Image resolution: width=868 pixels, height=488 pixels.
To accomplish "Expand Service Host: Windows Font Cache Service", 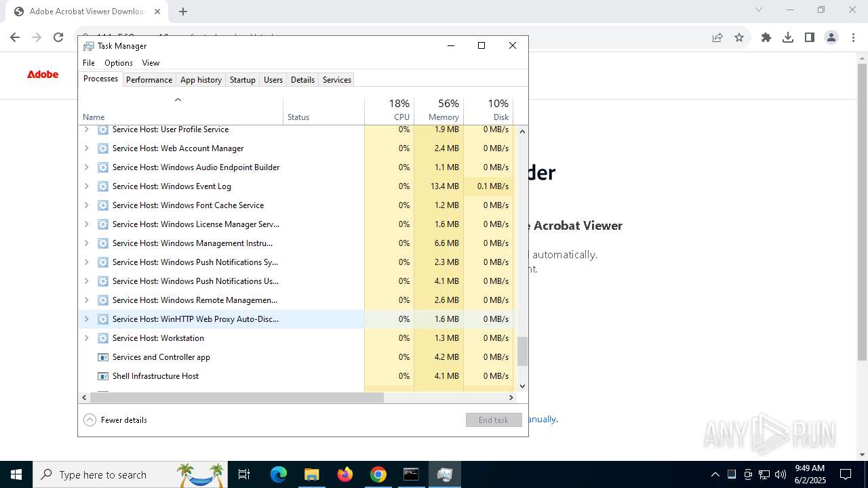I will coord(86,205).
